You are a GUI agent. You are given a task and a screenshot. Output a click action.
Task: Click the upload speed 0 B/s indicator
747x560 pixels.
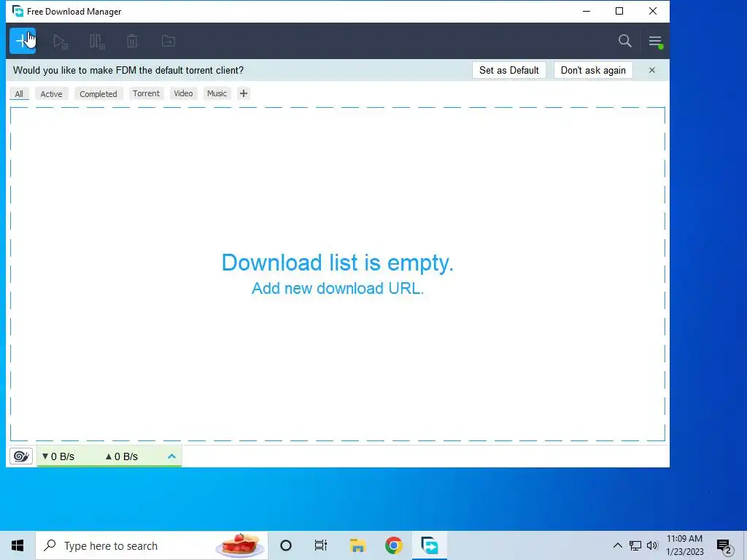122,456
